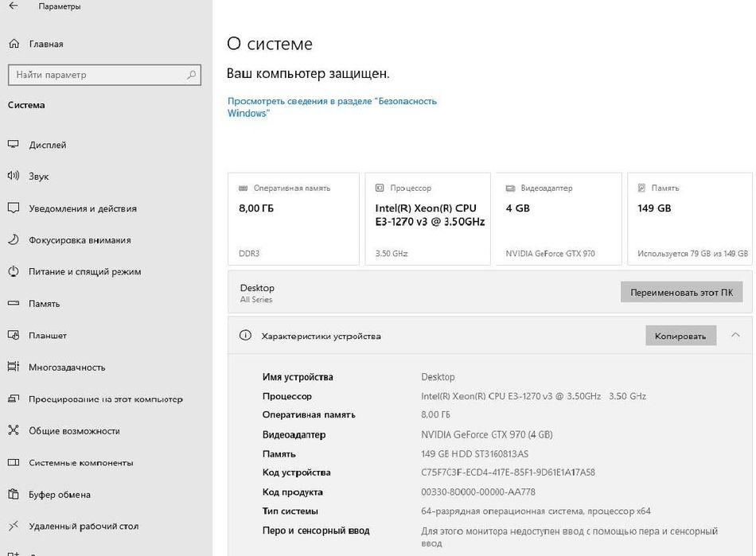Click the О системе heading

pyautogui.click(x=270, y=44)
